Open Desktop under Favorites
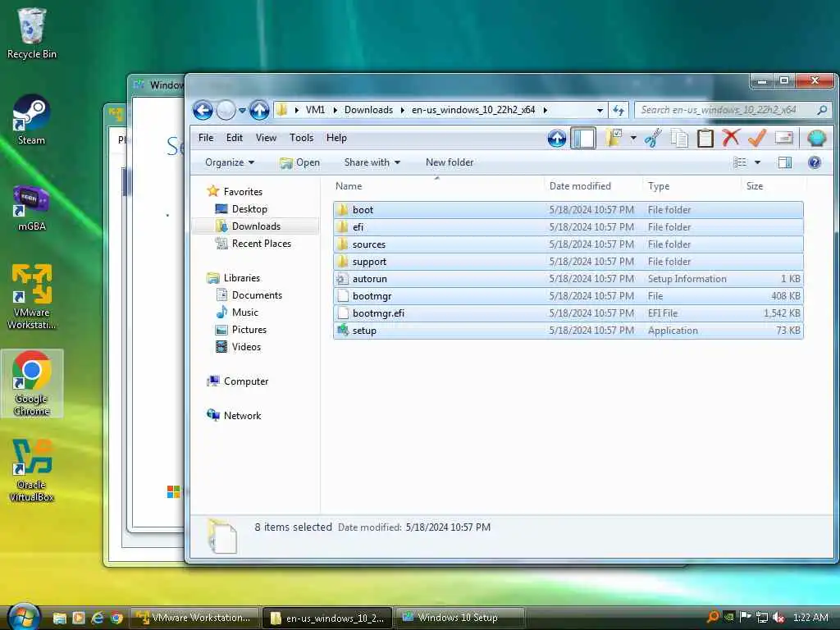This screenshot has height=630, width=840. (241, 209)
